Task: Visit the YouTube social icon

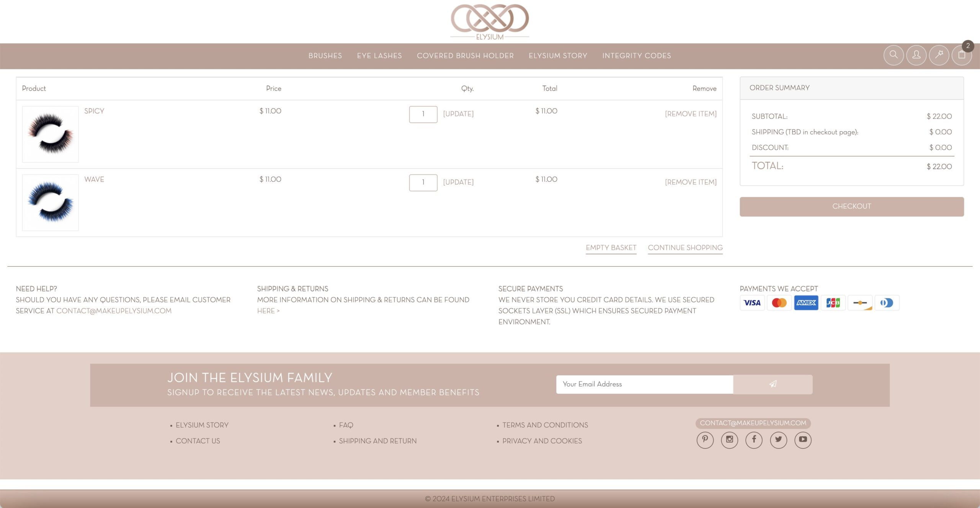Action: click(x=803, y=439)
